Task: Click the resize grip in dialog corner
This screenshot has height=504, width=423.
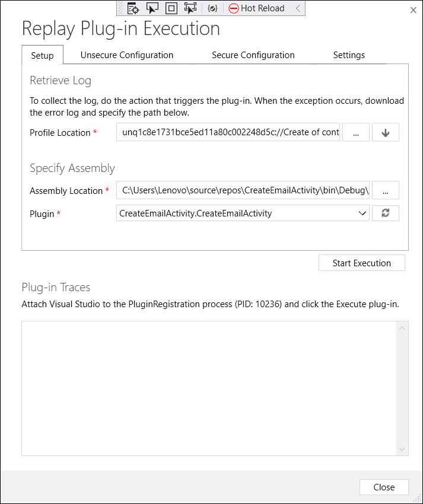Action: (418, 499)
